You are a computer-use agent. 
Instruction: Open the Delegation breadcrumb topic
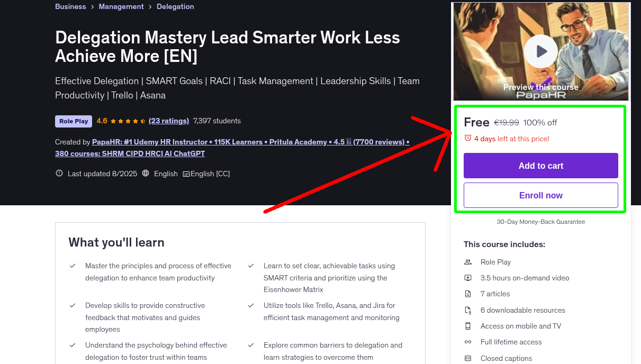tap(175, 6)
